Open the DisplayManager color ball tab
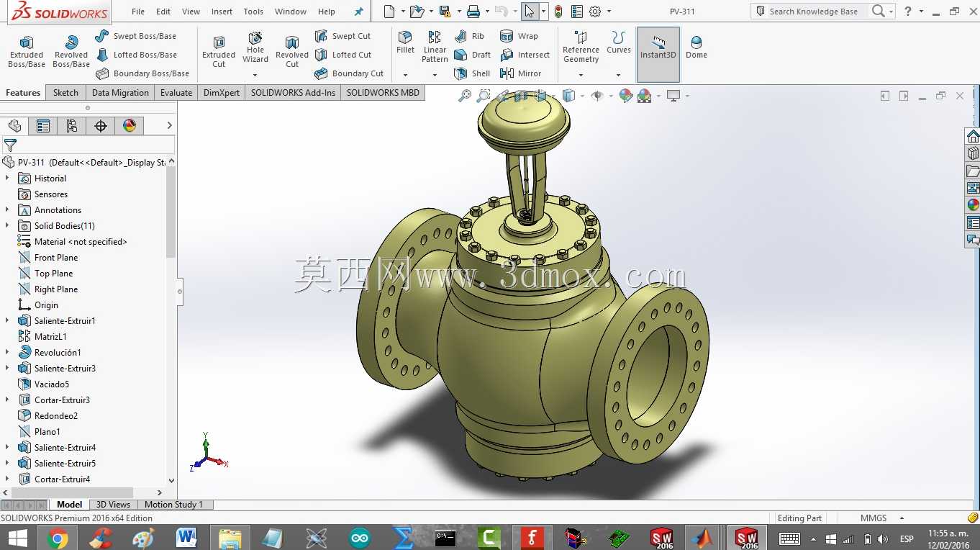 (x=130, y=126)
